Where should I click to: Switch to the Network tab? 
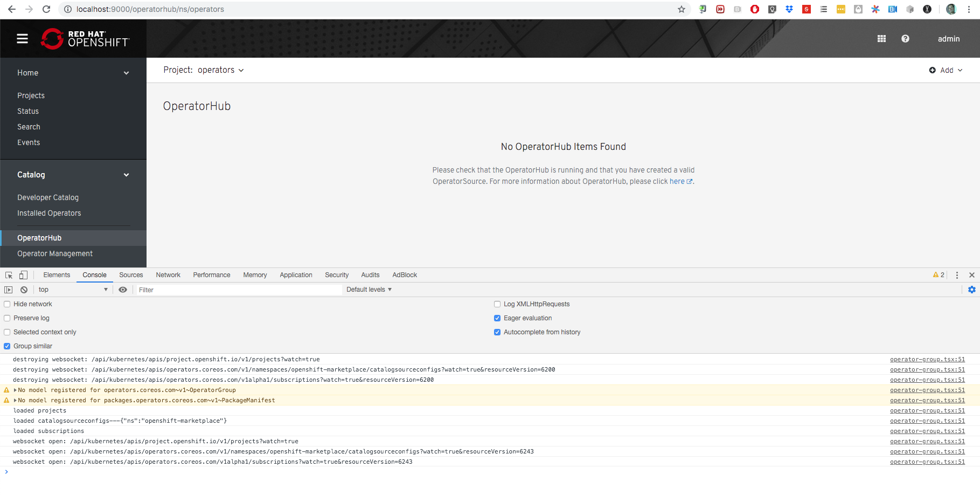(168, 275)
